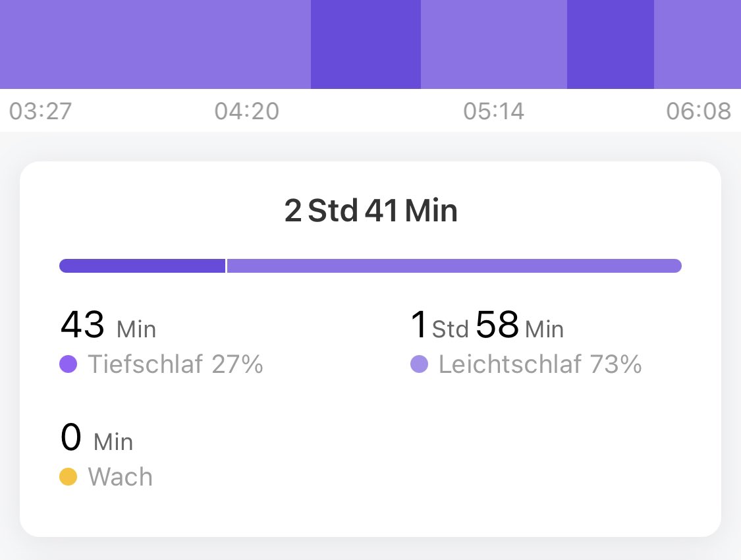Click the 1 Std 58 Min value

pyautogui.click(x=487, y=326)
